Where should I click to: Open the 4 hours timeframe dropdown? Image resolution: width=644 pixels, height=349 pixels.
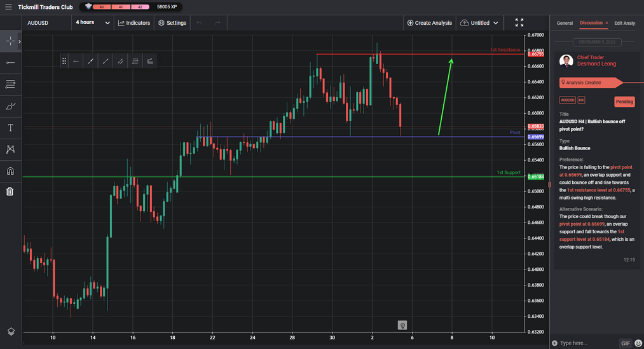(x=93, y=23)
